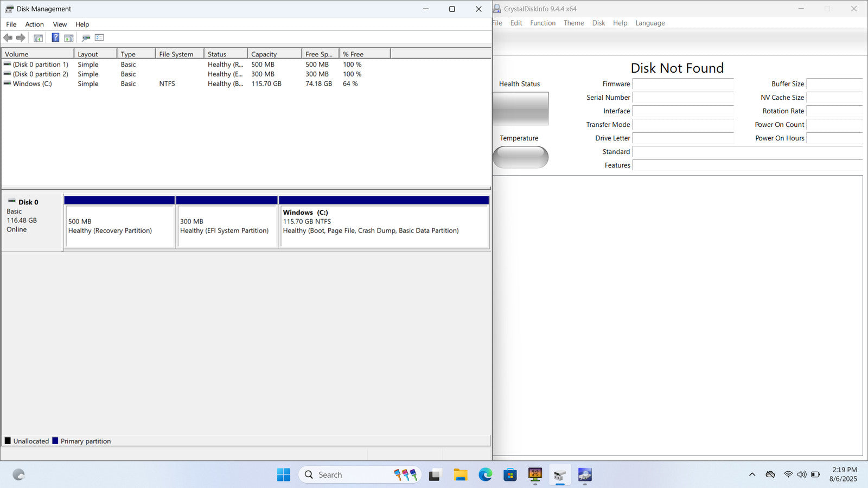Open Task View from the taskbar
Image resolution: width=868 pixels, height=488 pixels.
tap(435, 475)
